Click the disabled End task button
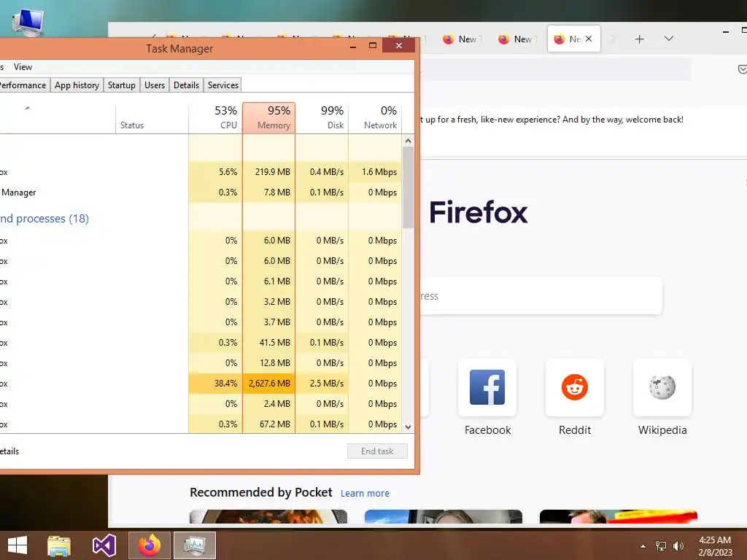Viewport: 747px width, 560px height. pyautogui.click(x=377, y=451)
